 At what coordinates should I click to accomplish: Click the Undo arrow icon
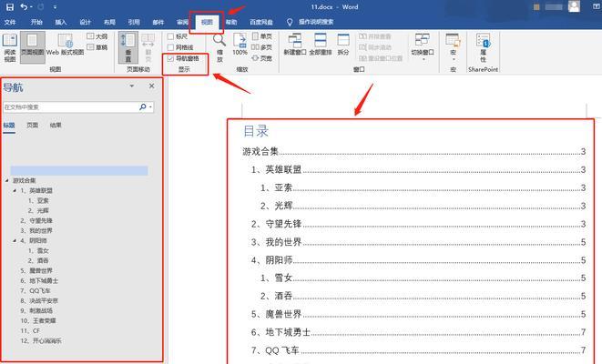point(25,7)
